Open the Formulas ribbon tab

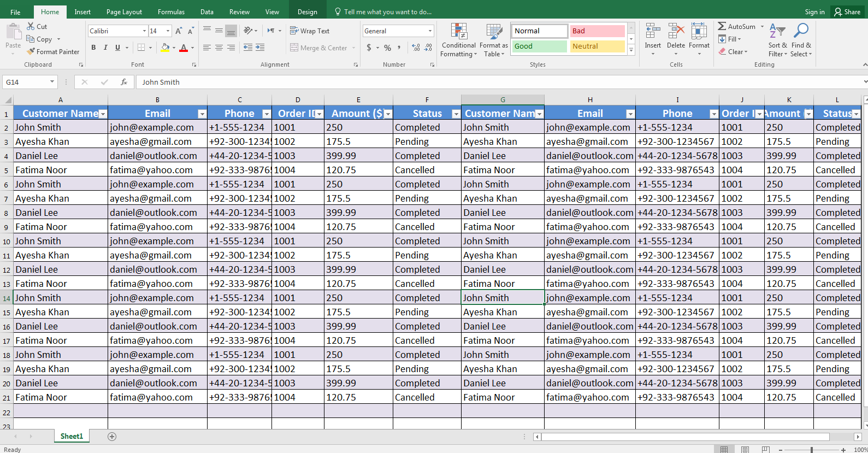[171, 12]
